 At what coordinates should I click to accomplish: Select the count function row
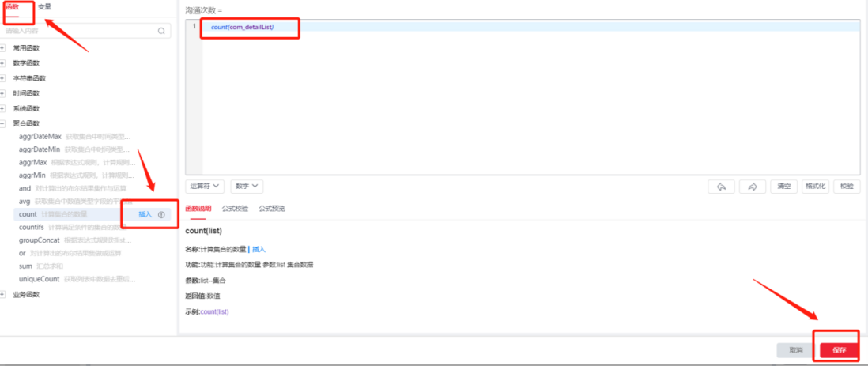92,214
